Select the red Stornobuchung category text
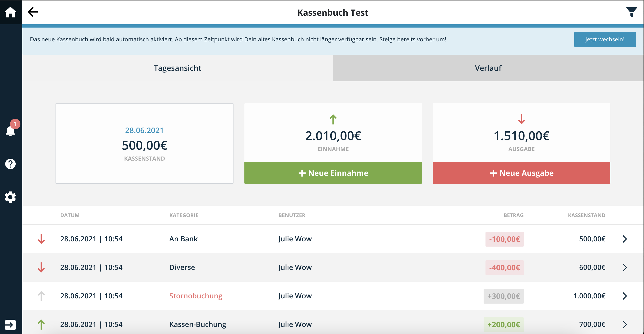The image size is (644, 334). 196,296
